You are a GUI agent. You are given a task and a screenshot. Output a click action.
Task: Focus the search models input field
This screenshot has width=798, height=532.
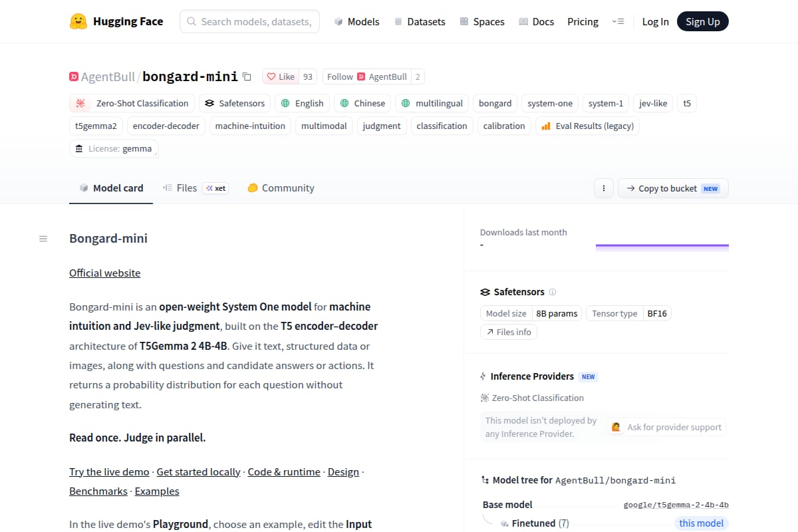[x=250, y=21]
